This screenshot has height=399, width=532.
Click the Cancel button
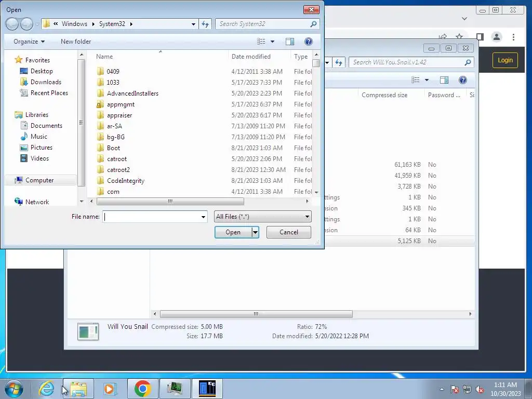[x=289, y=232]
